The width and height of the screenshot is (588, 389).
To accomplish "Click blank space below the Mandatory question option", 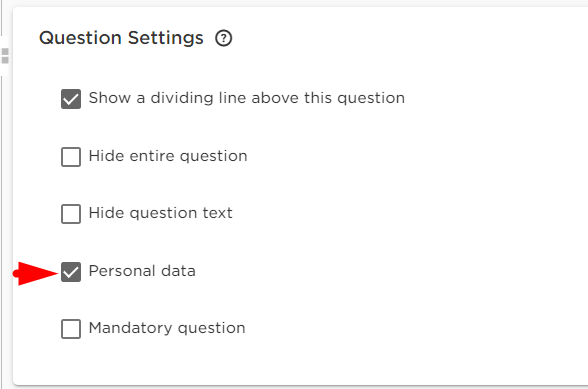I will point(225,362).
